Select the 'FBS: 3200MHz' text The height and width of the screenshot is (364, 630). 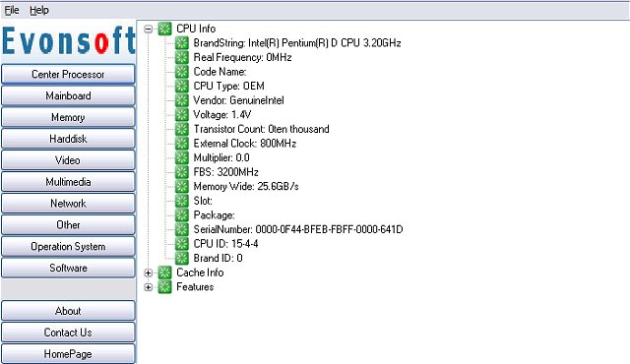(x=225, y=172)
